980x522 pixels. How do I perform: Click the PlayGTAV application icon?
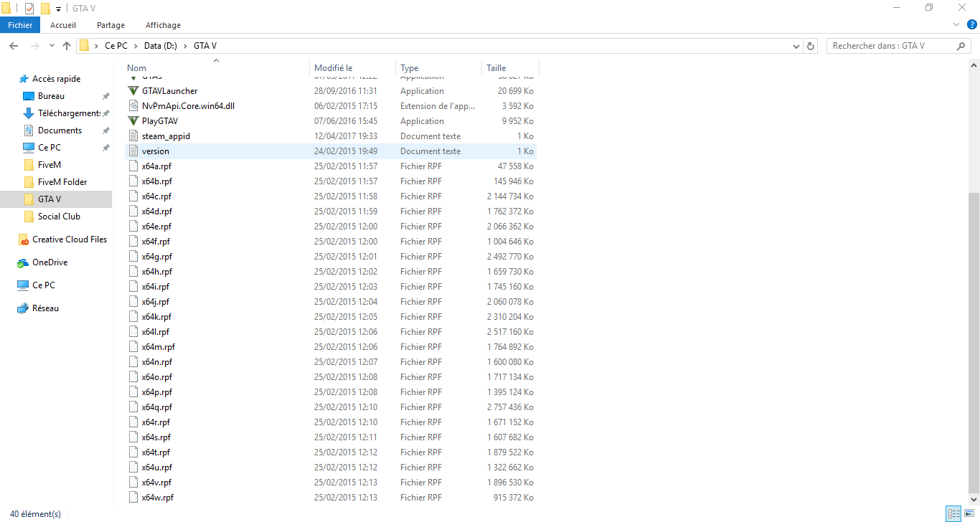pyautogui.click(x=133, y=121)
